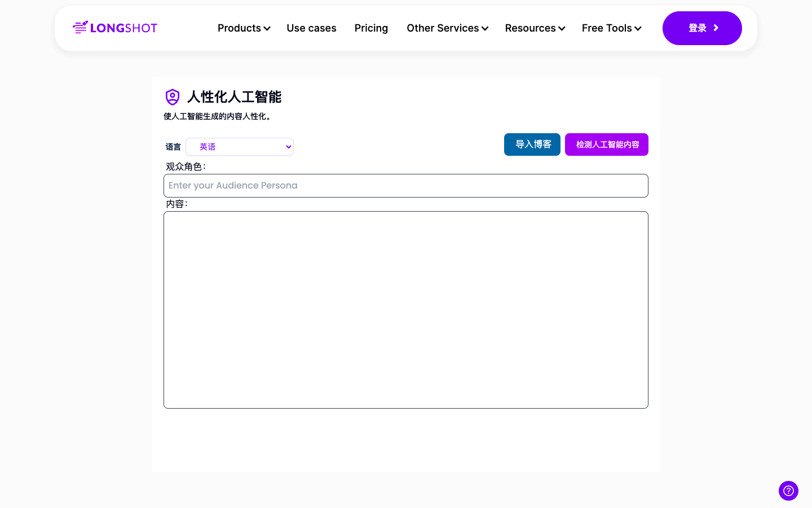
Task: Click the arrow icon inside 登录 button
Action: [716, 28]
